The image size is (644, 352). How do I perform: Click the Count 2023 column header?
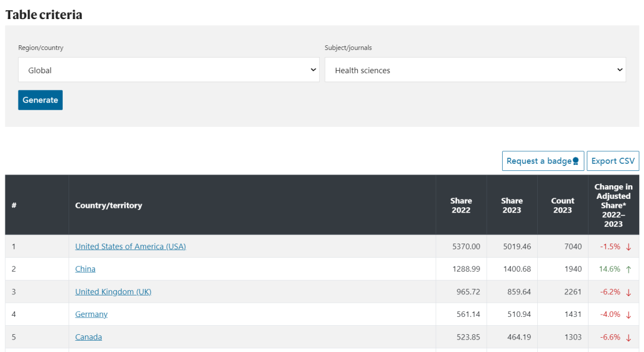[x=562, y=205]
